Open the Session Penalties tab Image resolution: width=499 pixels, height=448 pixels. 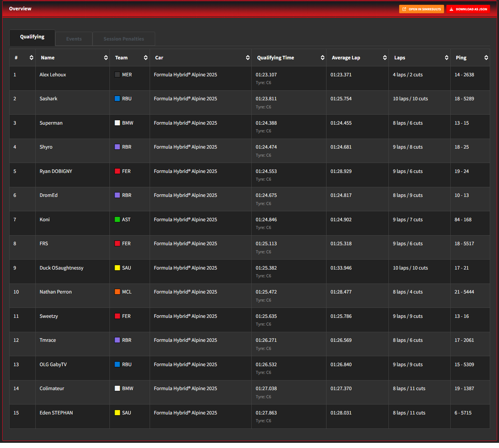123,39
